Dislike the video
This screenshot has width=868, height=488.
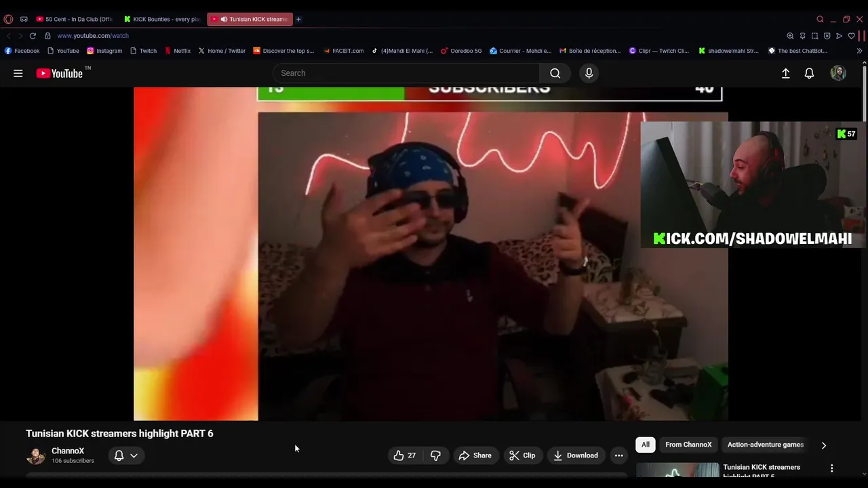click(435, 455)
